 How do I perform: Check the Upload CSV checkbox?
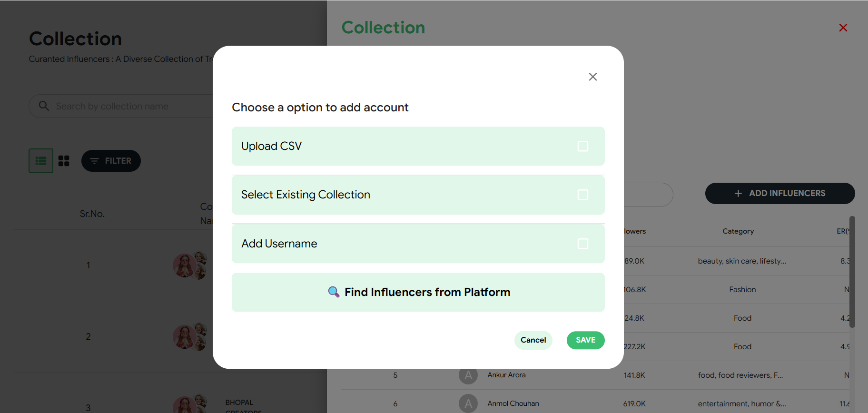pyautogui.click(x=582, y=146)
